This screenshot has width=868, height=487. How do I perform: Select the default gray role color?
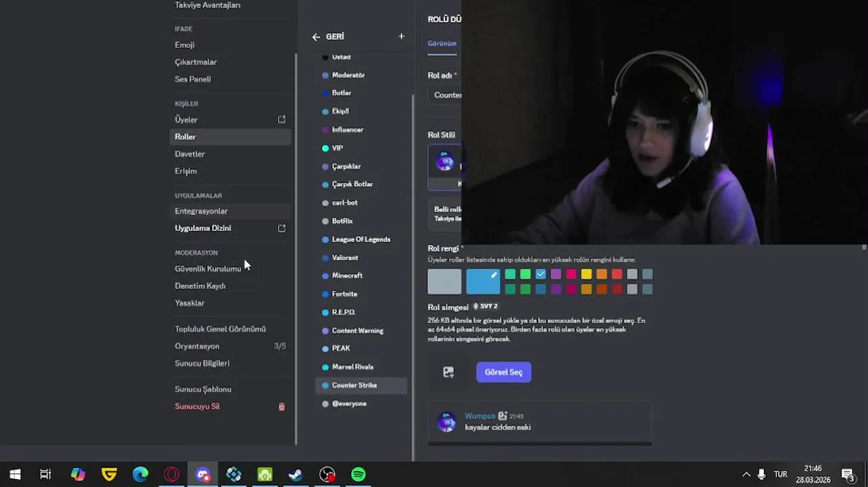(x=444, y=281)
